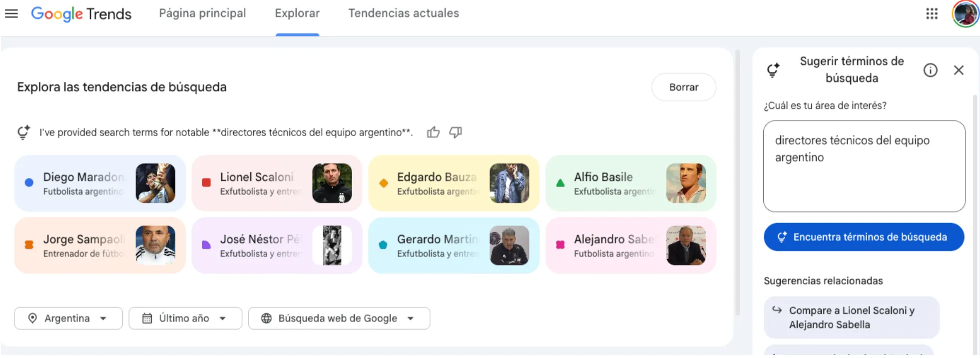Screen dimensions: 980x358
Task: Click the 'Sugerencias relacionadas' heading
Action: point(823,281)
